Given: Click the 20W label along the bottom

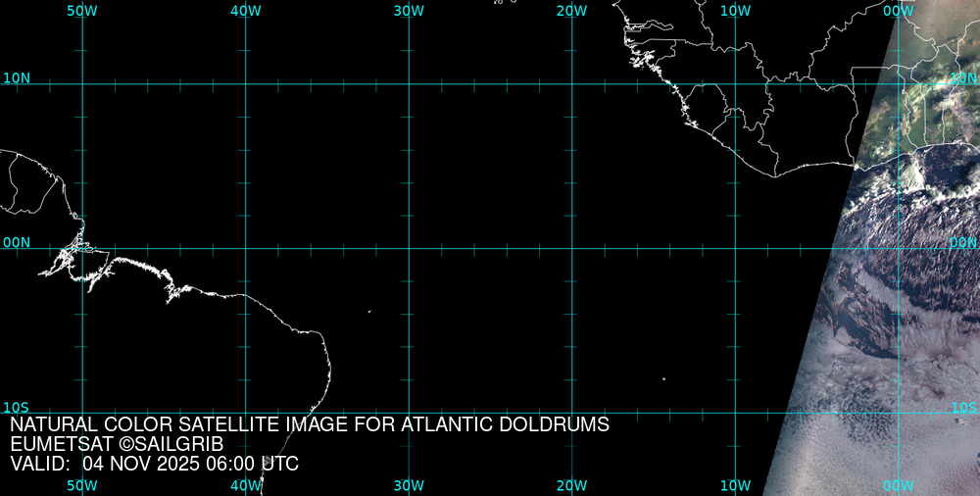Looking at the screenshot, I should 571,485.
